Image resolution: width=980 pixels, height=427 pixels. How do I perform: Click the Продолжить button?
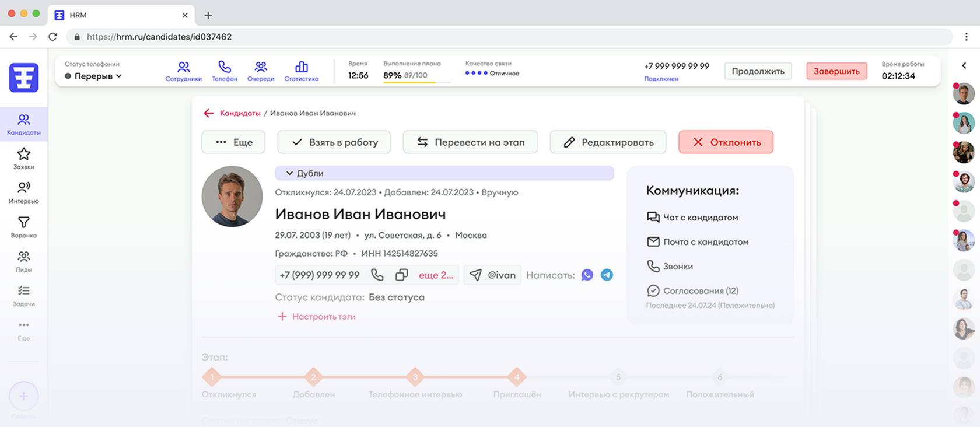(758, 71)
